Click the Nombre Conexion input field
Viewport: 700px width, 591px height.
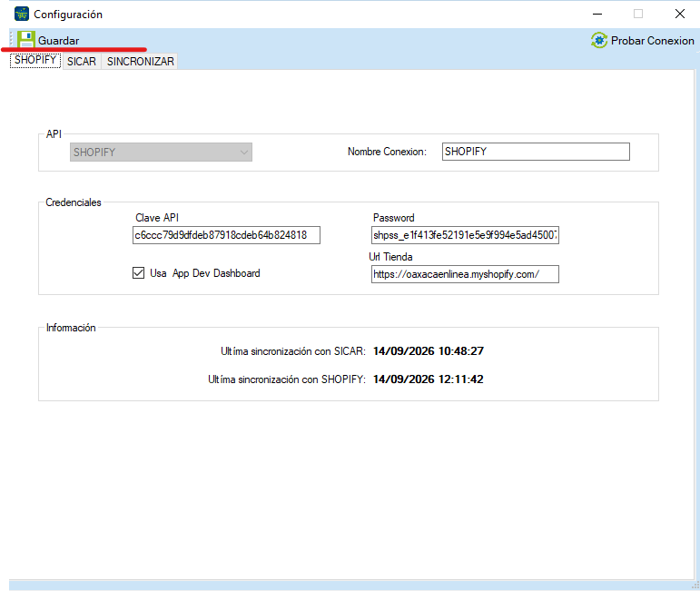pos(536,152)
